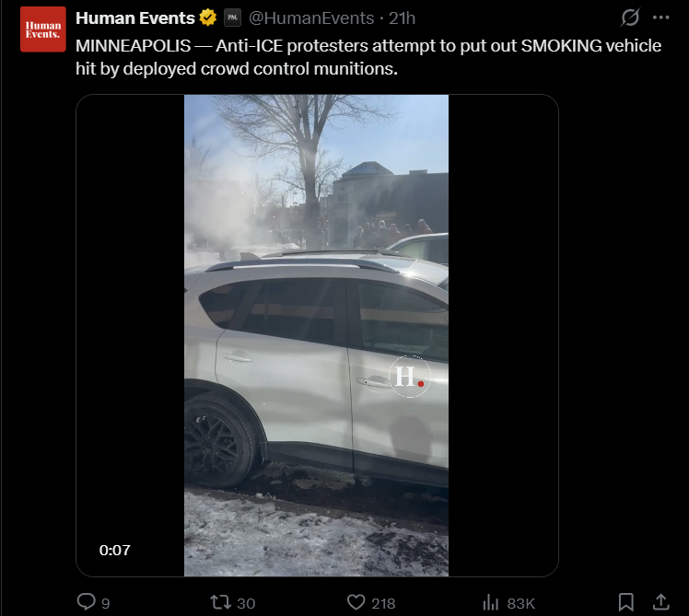Viewport: 689px width, 616px height.
Task: Open the 21h timestamp permalink
Action: point(402,18)
